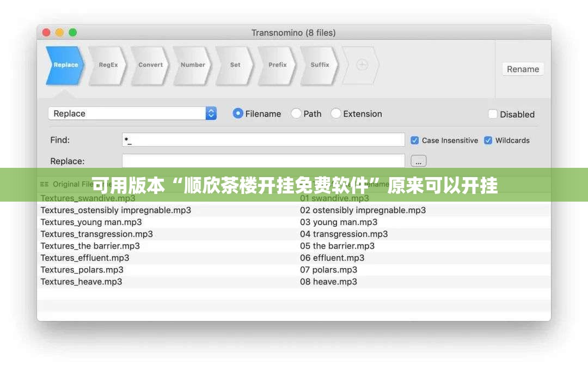This screenshot has width=588, height=370.
Task: Select the Replace action step
Action: click(65, 65)
